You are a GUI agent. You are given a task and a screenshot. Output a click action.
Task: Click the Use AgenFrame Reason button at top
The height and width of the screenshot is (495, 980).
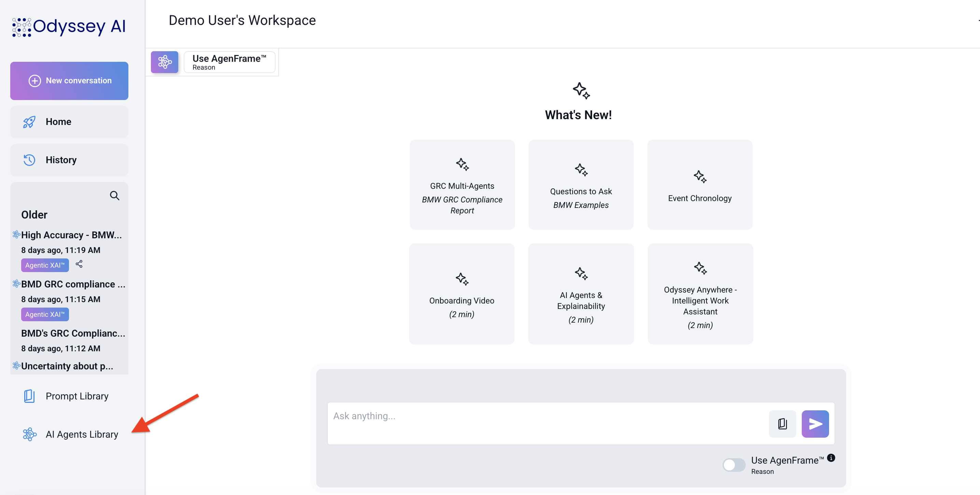click(229, 62)
